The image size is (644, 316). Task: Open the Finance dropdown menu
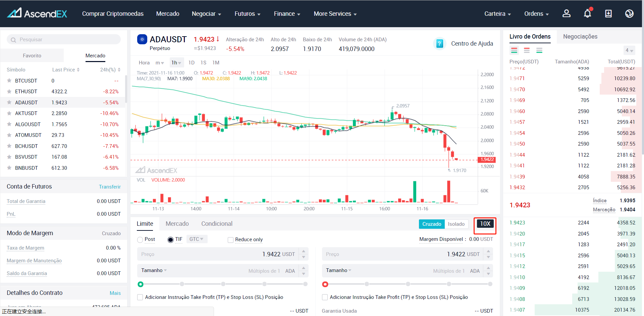point(287,14)
